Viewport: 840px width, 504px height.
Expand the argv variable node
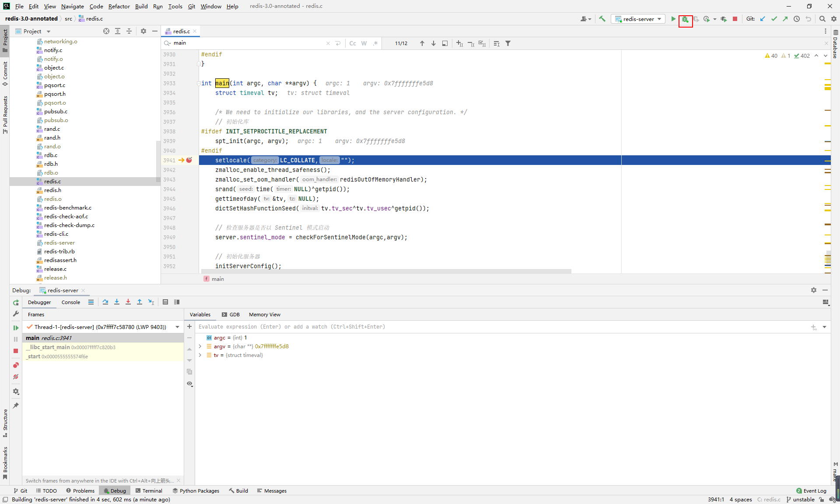200,346
